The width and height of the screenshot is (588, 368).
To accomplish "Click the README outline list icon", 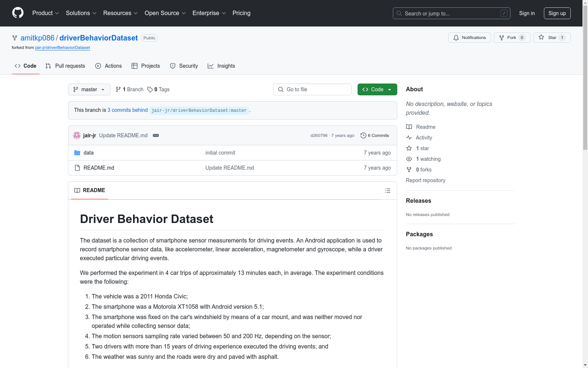I will [387, 191].
